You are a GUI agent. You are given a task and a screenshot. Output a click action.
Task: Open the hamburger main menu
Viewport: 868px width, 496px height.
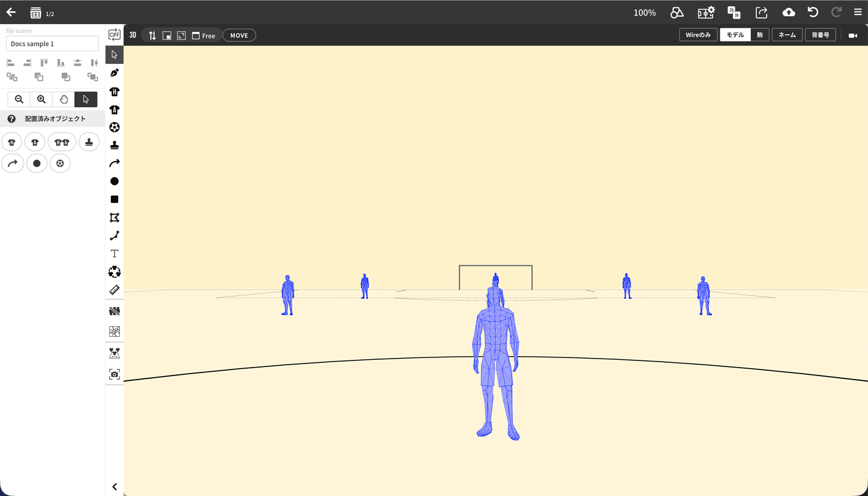(x=858, y=12)
